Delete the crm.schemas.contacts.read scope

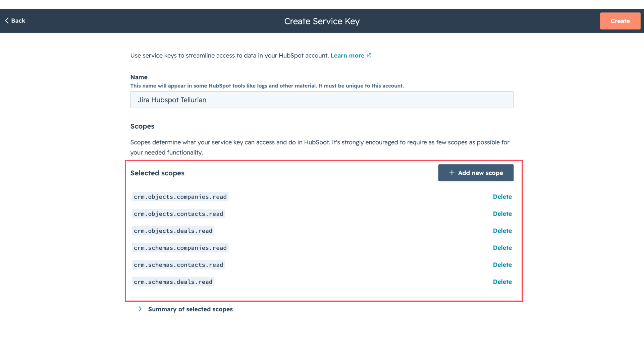(502, 265)
